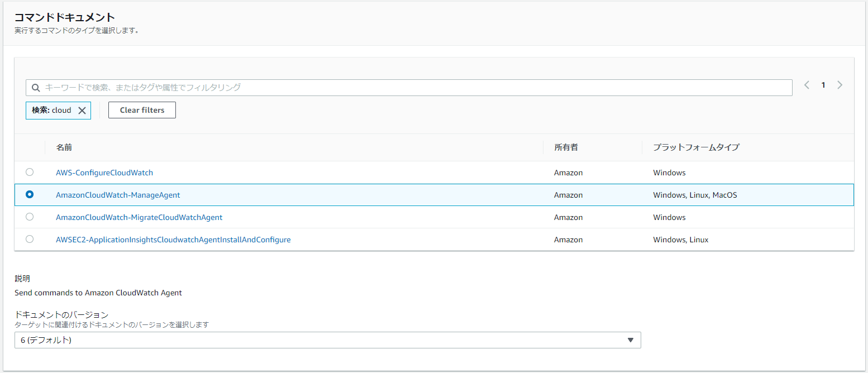Image resolution: width=868 pixels, height=373 pixels.
Task: Open the document version dropdown
Action: click(328, 340)
